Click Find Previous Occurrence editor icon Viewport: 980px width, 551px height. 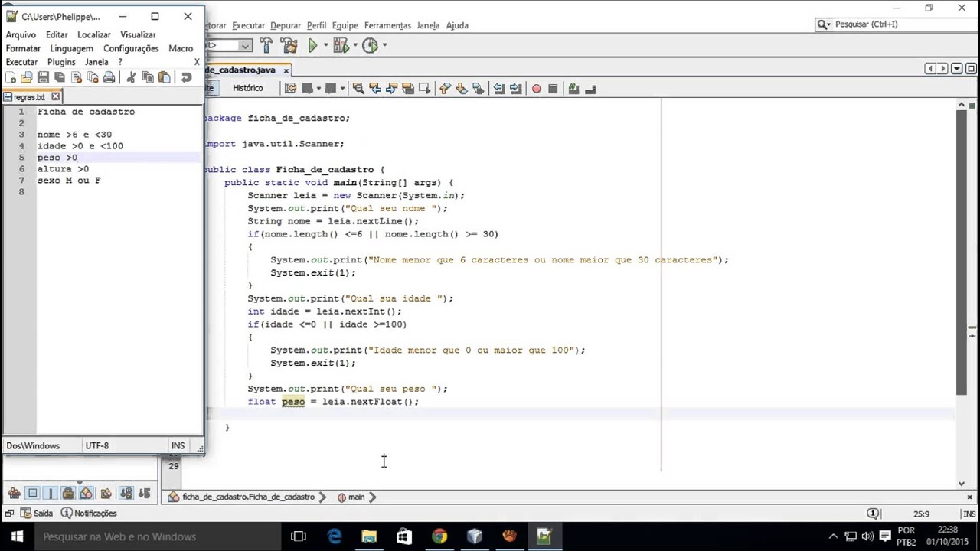point(374,89)
